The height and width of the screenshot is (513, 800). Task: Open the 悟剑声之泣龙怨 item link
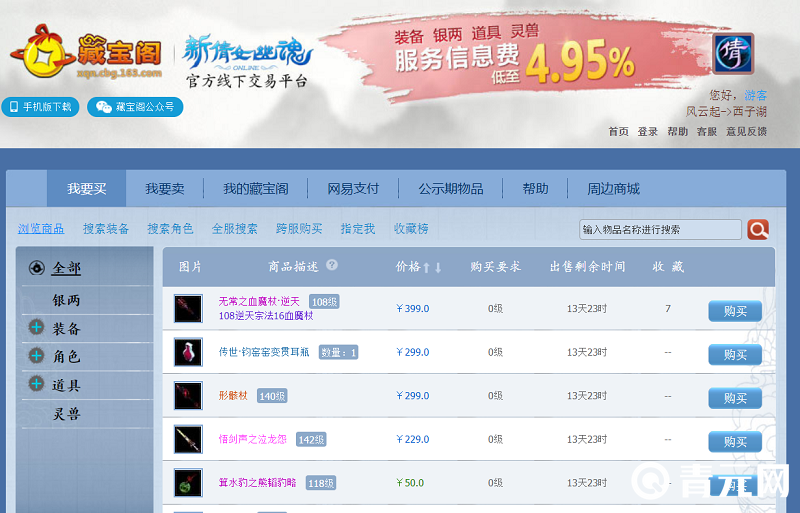tap(253, 439)
